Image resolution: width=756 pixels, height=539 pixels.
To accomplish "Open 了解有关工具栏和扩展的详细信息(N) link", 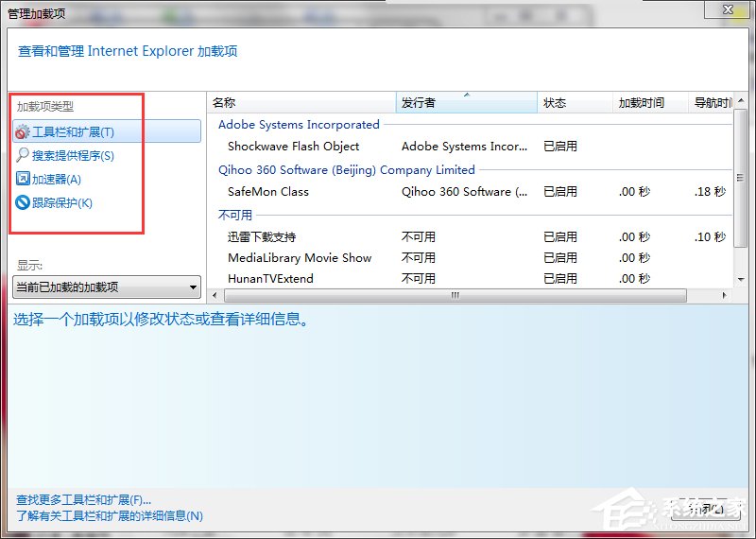I will tap(110, 516).
